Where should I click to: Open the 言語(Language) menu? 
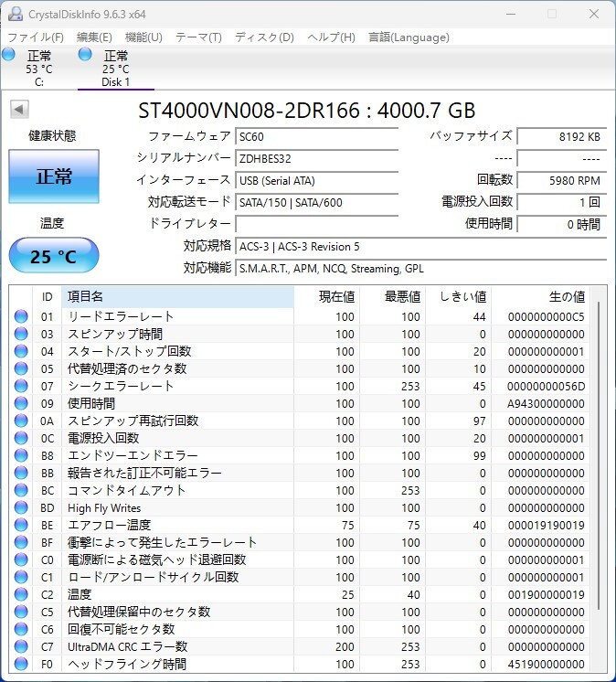(409, 37)
